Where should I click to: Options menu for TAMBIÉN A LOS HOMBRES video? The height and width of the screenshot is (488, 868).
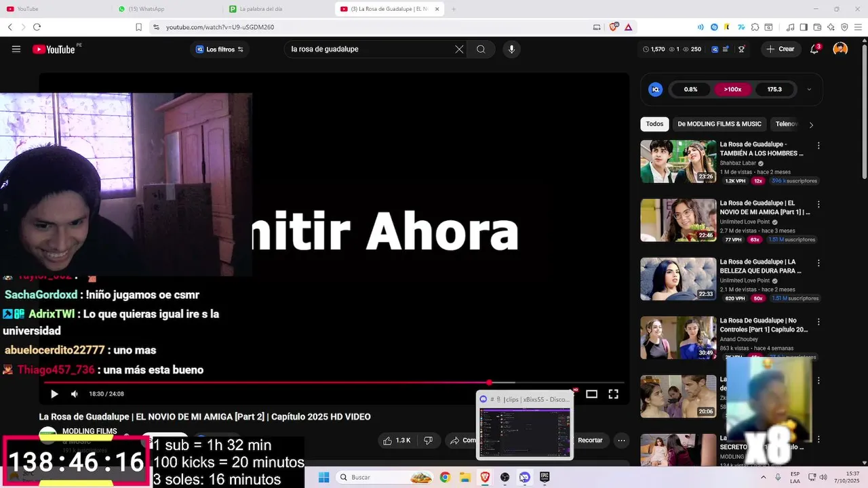tap(818, 146)
